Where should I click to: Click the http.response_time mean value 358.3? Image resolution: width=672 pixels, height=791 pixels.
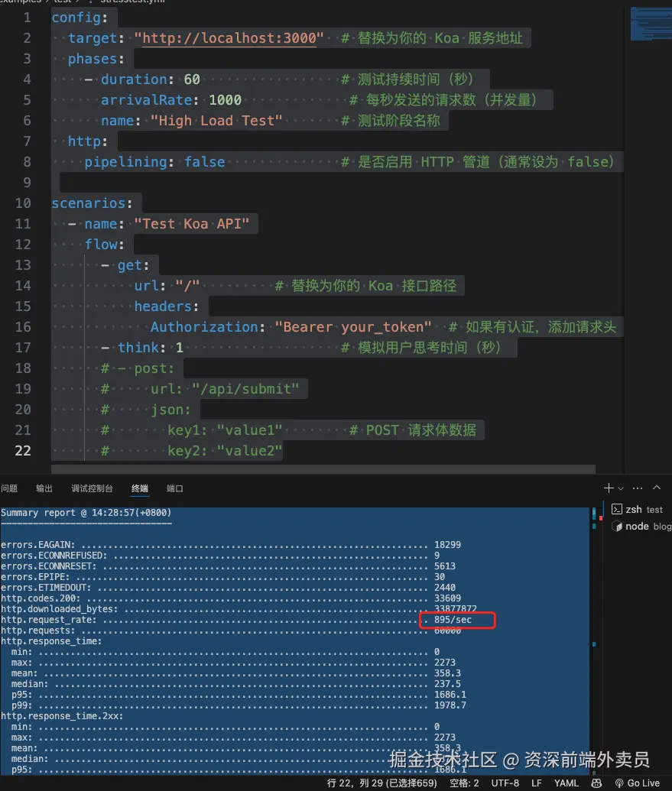click(447, 673)
